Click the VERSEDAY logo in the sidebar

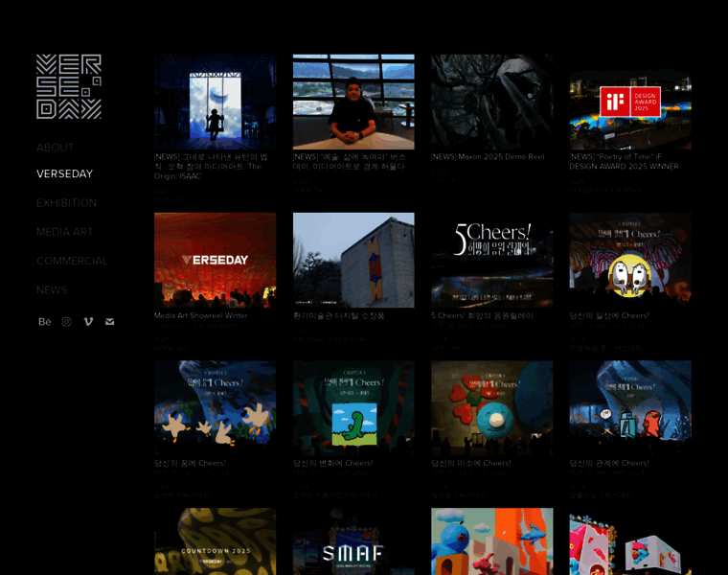point(69,86)
